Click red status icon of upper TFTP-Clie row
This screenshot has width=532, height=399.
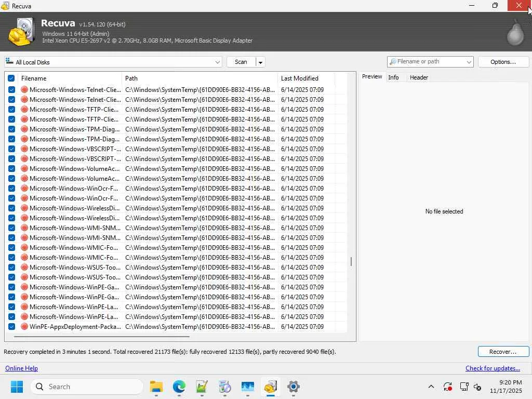24,109
